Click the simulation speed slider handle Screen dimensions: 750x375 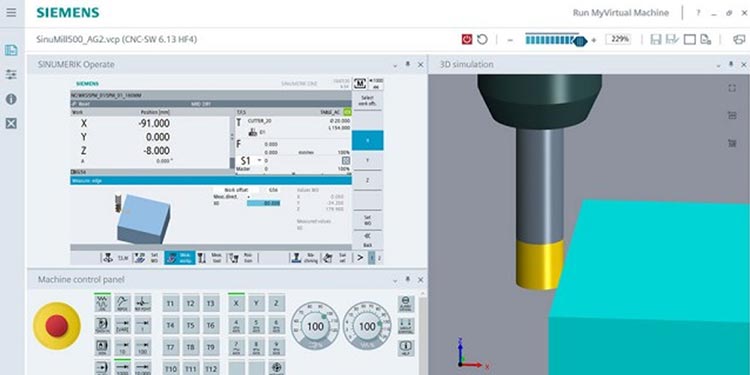pos(580,41)
